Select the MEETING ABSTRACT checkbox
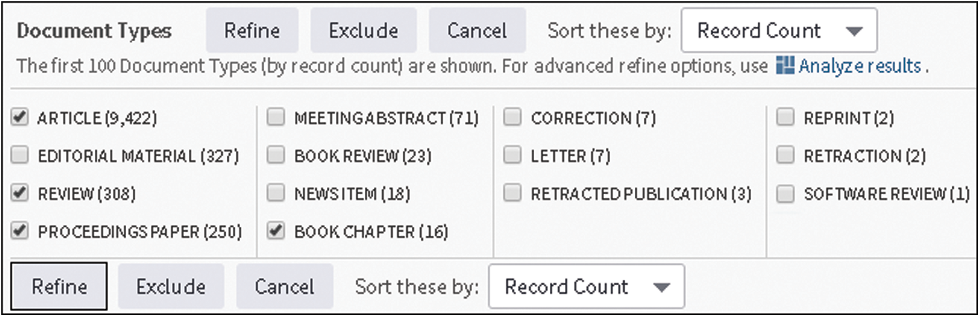 coord(277,118)
